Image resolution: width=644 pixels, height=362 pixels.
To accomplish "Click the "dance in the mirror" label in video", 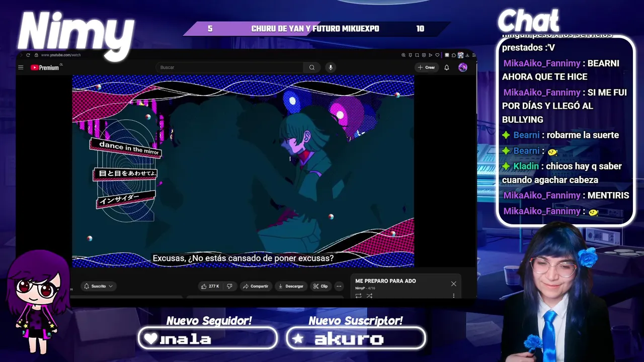I will [x=126, y=148].
